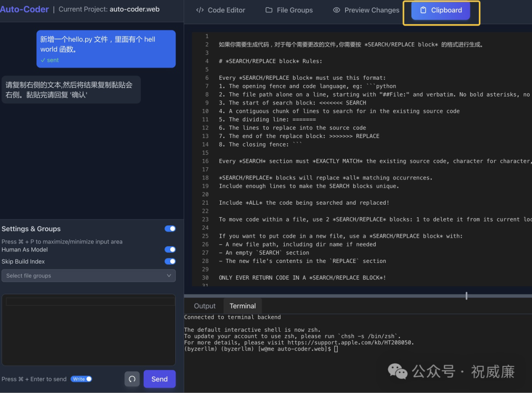
Task: Click the horizontal scrollbar handle below editor
Action: [x=466, y=296]
